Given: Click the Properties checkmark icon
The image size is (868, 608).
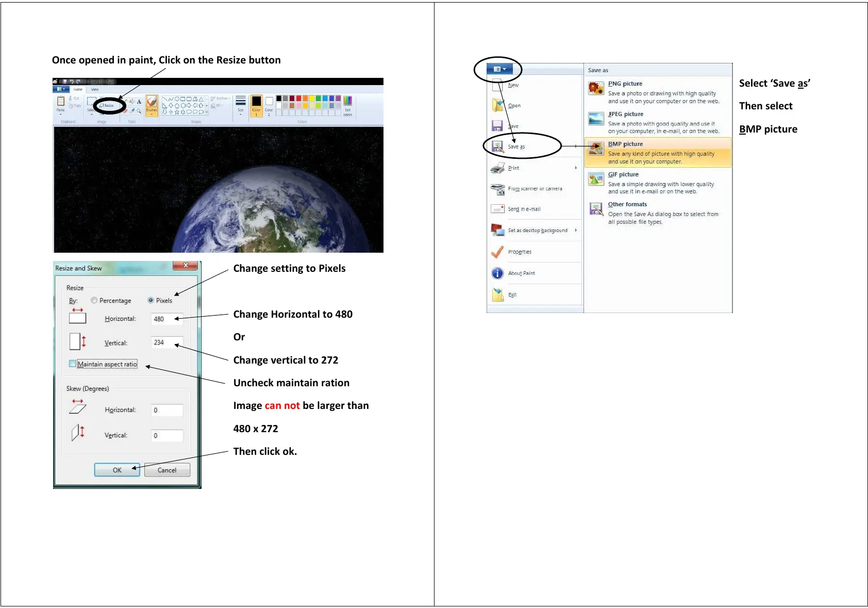Looking at the screenshot, I should click(x=497, y=252).
